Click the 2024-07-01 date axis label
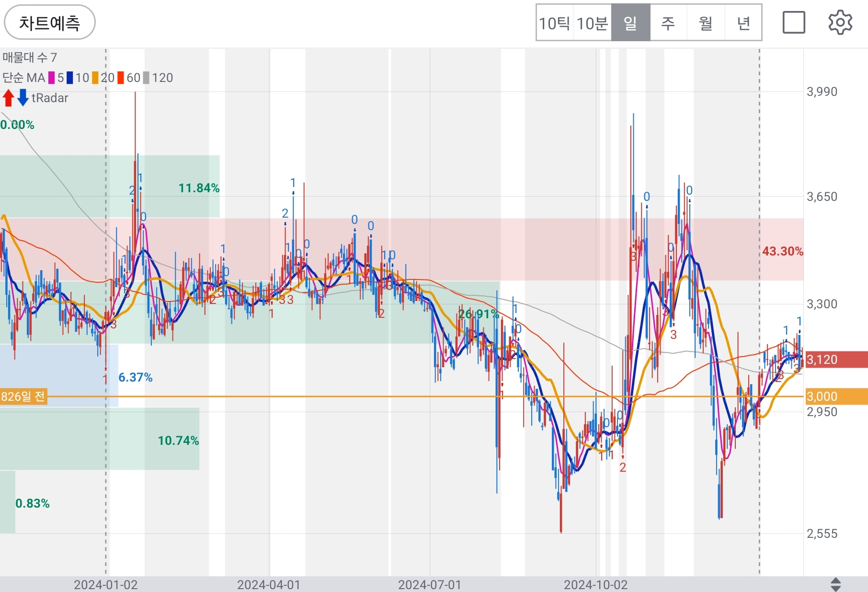Image resolution: width=868 pixels, height=592 pixels. [430, 585]
